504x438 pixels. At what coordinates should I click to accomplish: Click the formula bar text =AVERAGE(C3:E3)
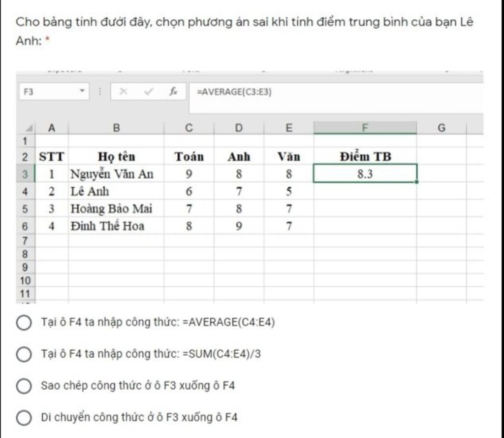[x=234, y=92]
